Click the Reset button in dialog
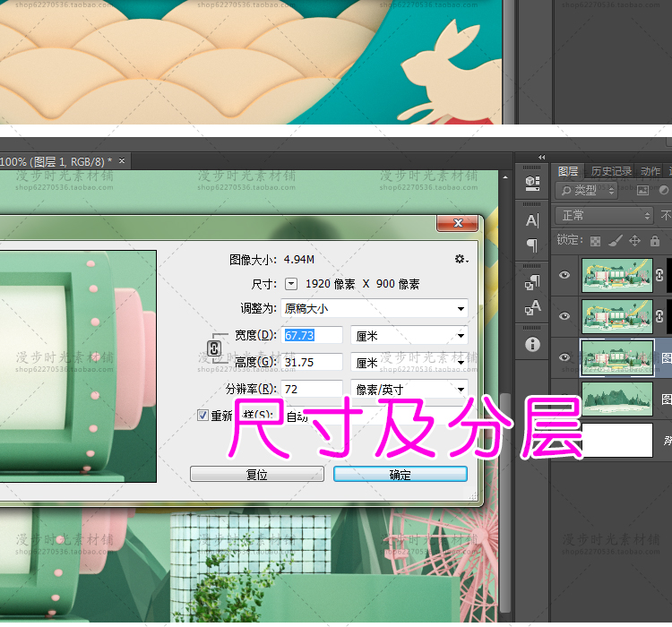Image resolution: width=672 pixels, height=627 pixels. click(x=257, y=474)
